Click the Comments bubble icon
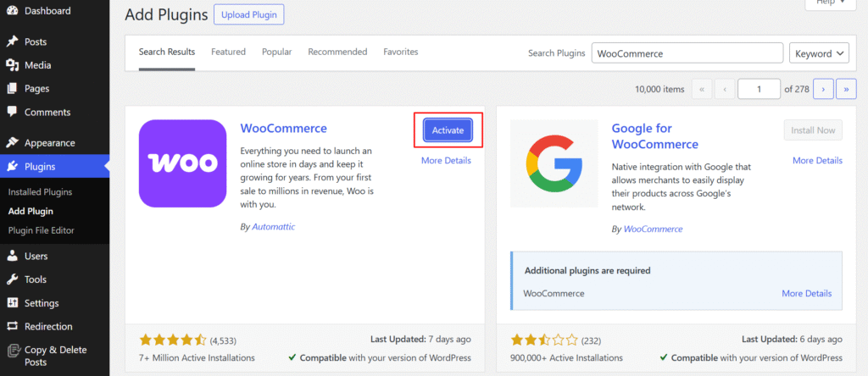The image size is (868, 376). (12, 112)
